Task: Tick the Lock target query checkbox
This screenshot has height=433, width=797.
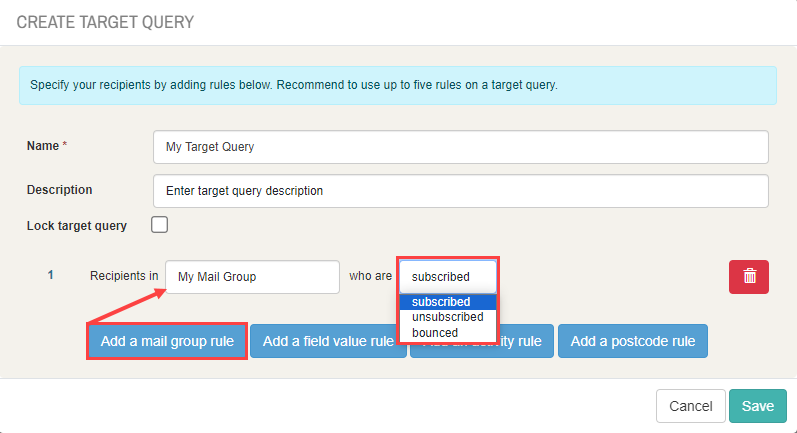Action: click(x=160, y=225)
